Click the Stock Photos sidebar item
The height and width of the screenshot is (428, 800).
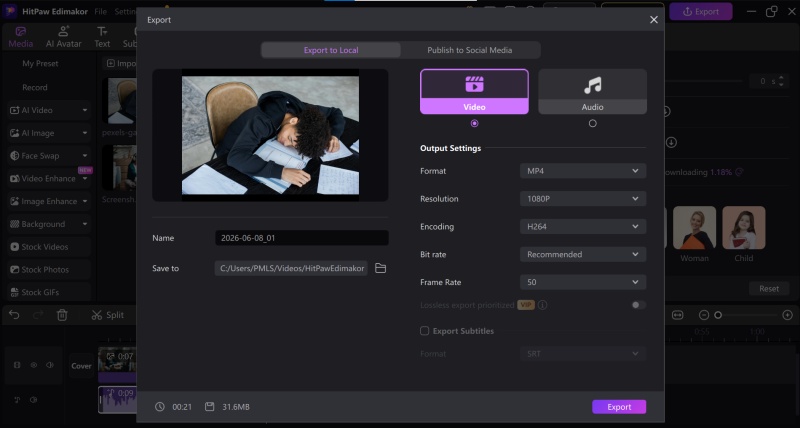click(49, 269)
